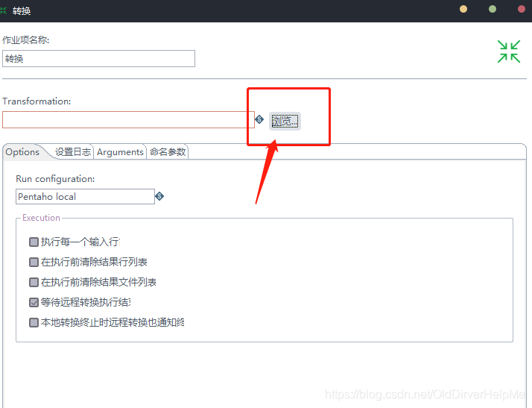Click the yellow minimize window button
The image size is (532, 408).
pyautogui.click(x=463, y=9)
